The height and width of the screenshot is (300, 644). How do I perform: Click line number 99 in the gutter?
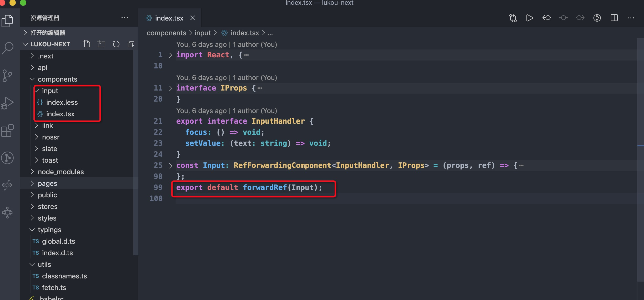[x=158, y=187]
